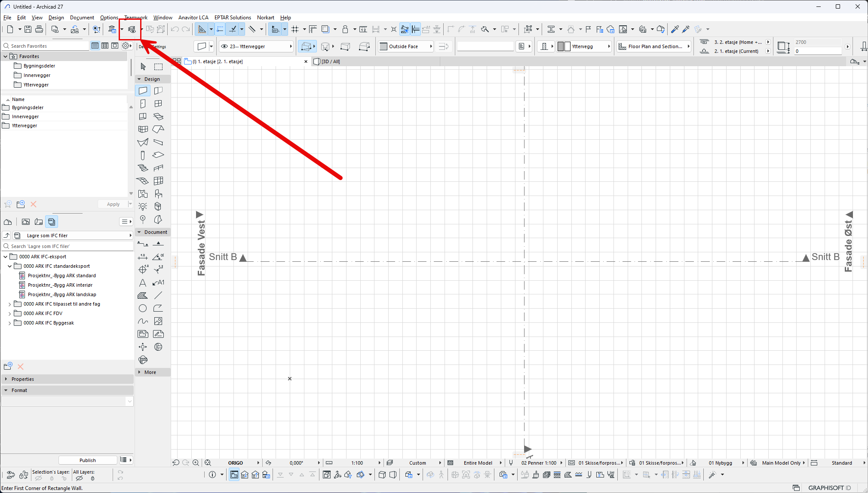Expand the More toolbox section

150,372
